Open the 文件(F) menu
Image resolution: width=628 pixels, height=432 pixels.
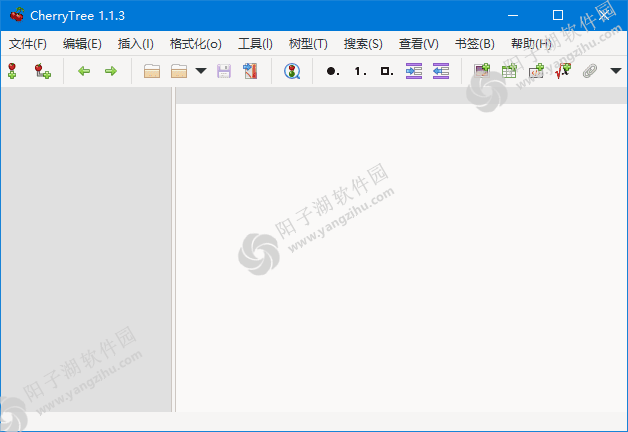pyautogui.click(x=28, y=44)
